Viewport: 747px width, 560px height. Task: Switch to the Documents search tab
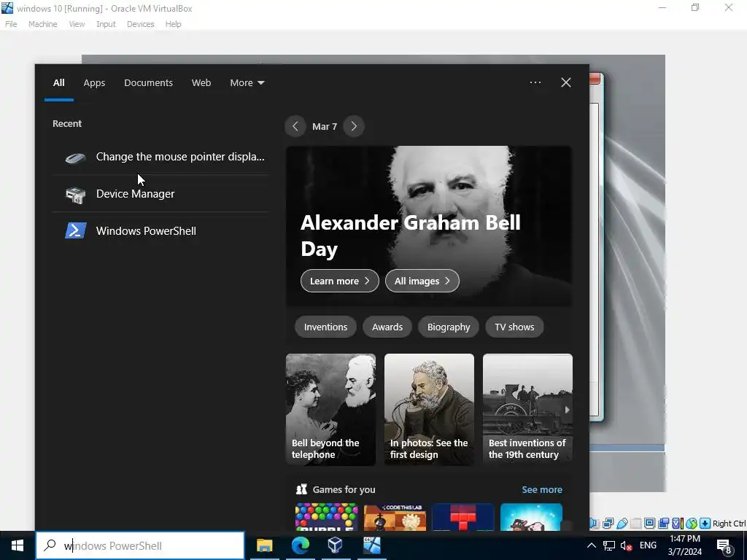(148, 82)
